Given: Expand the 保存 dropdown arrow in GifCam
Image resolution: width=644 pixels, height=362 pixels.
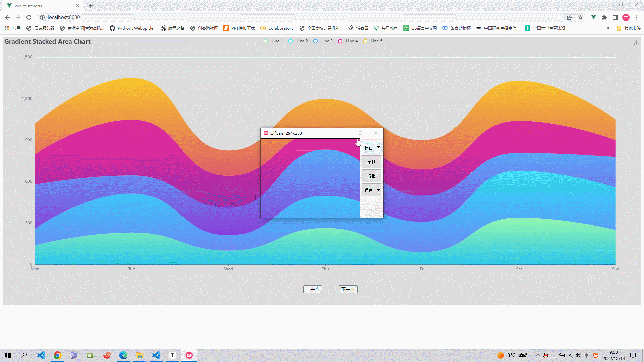Looking at the screenshot, I should pos(378,190).
